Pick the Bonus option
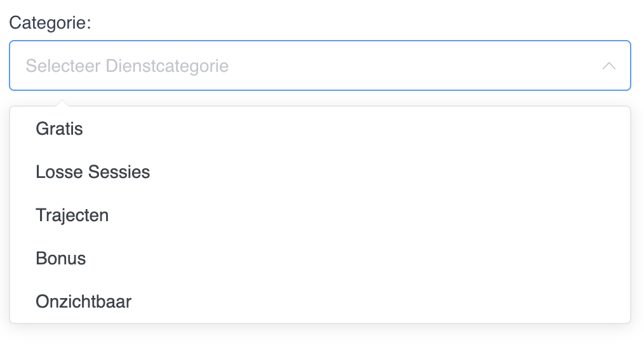Image resolution: width=644 pixels, height=347 pixels. coord(61,259)
